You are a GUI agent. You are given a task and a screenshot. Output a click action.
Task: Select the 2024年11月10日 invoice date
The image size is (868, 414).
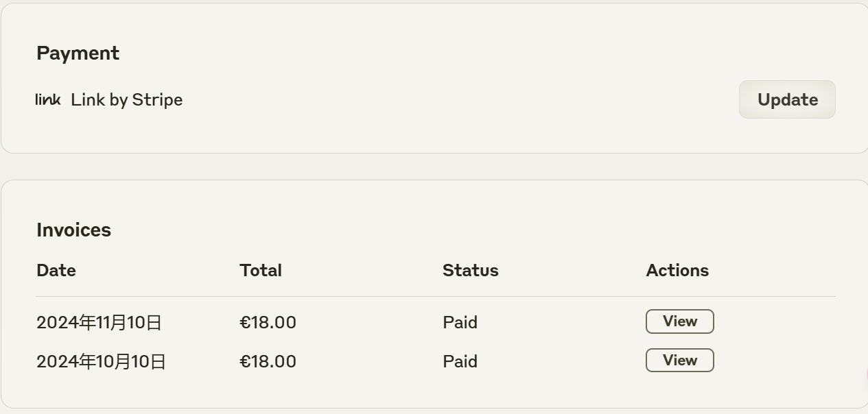click(99, 322)
